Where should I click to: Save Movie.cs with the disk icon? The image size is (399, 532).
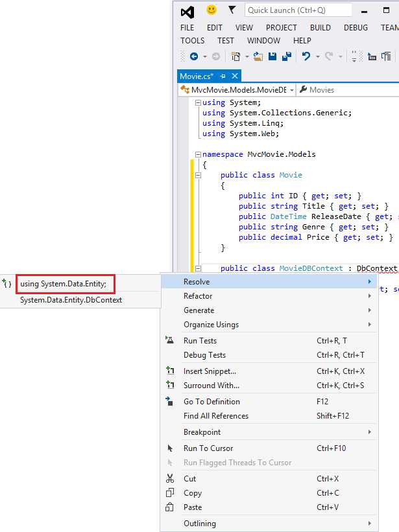tap(272, 56)
